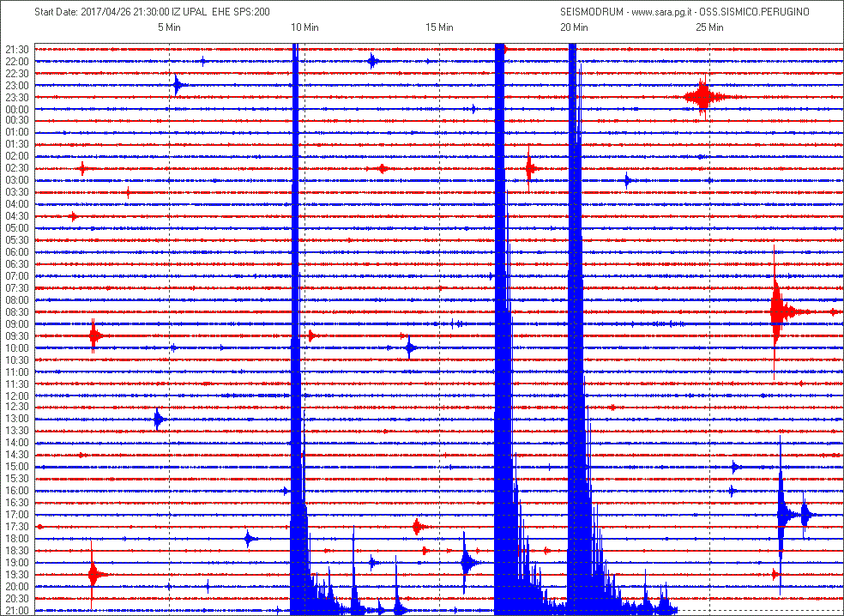
Task: Click the large red event on 23:30 trace
Action: click(704, 98)
